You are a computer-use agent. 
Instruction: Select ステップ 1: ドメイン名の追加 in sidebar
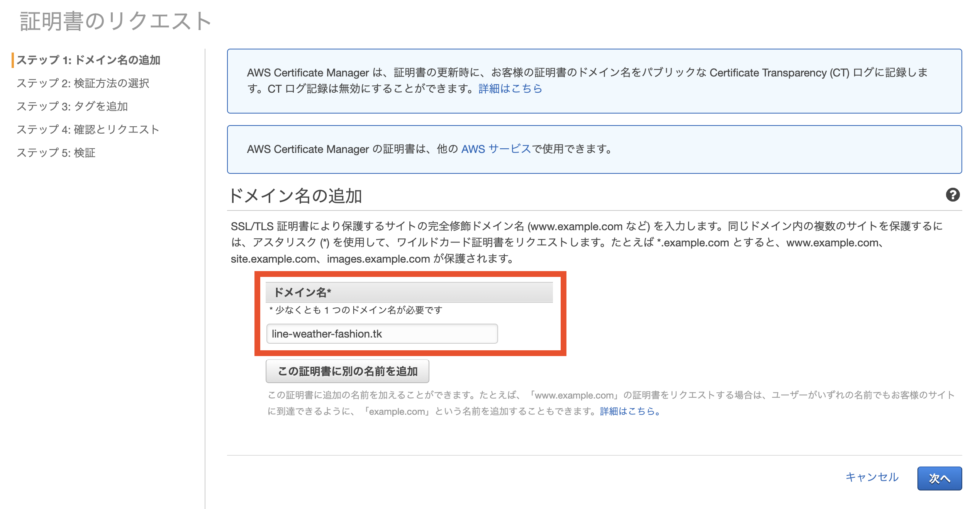tap(90, 61)
